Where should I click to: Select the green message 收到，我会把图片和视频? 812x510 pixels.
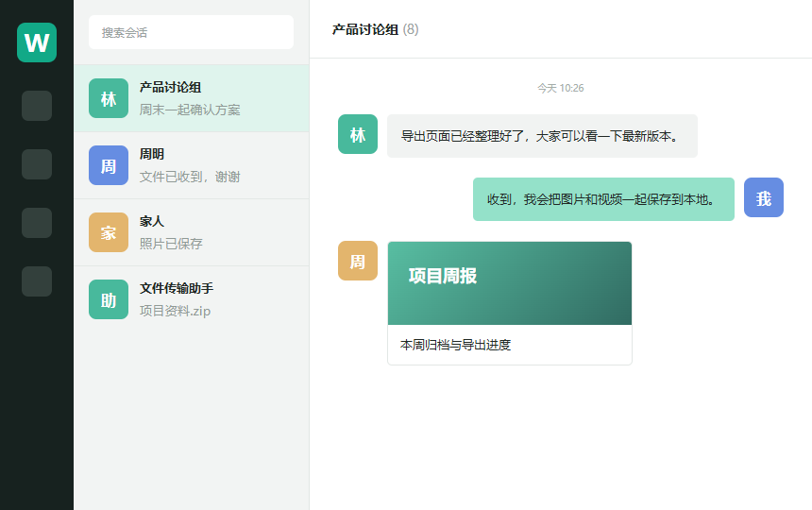pos(603,199)
